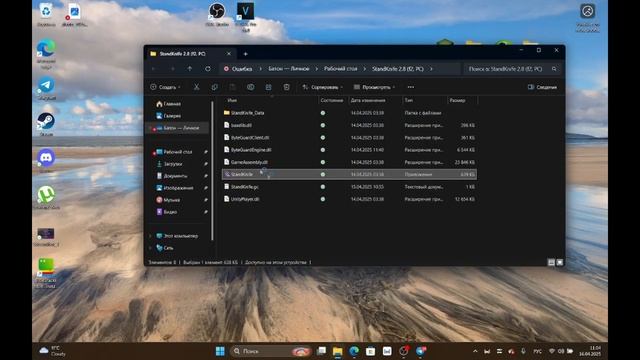Open the Recycle Bin on desktop
640x360 pixels.
46,14
